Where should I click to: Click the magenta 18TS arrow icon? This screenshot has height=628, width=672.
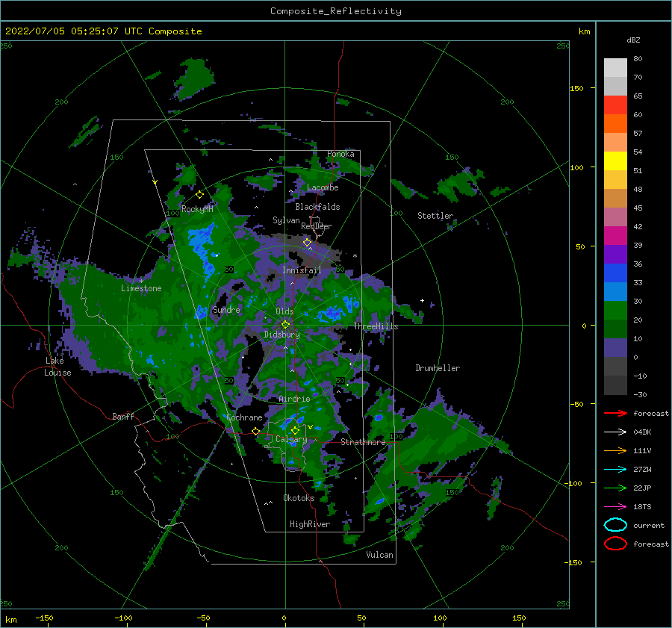(x=615, y=507)
